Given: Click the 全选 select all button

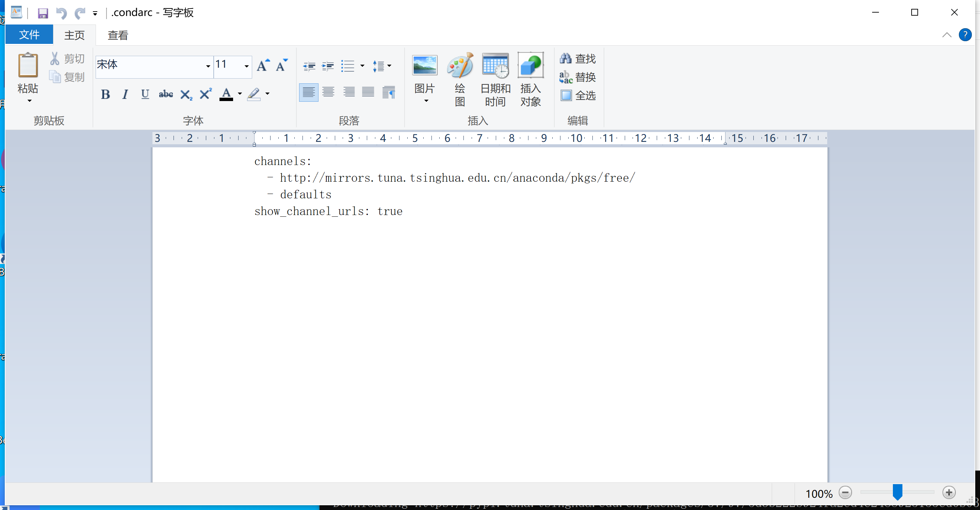Looking at the screenshot, I should pos(577,96).
